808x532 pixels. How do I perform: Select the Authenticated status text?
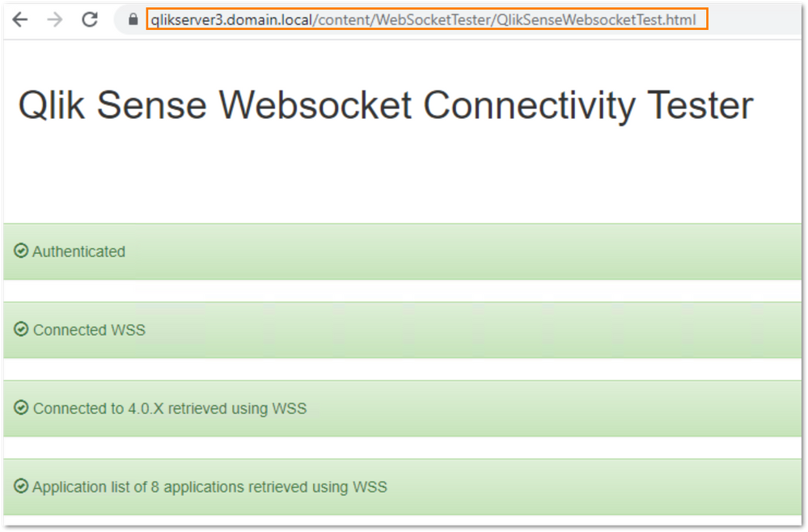tap(78, 251)
